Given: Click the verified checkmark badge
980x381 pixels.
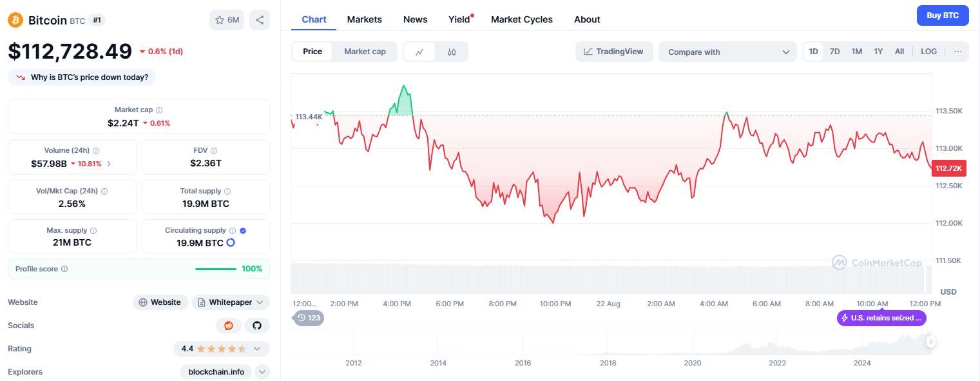Looking at the screenshot, I should click(x=243, y=231).
